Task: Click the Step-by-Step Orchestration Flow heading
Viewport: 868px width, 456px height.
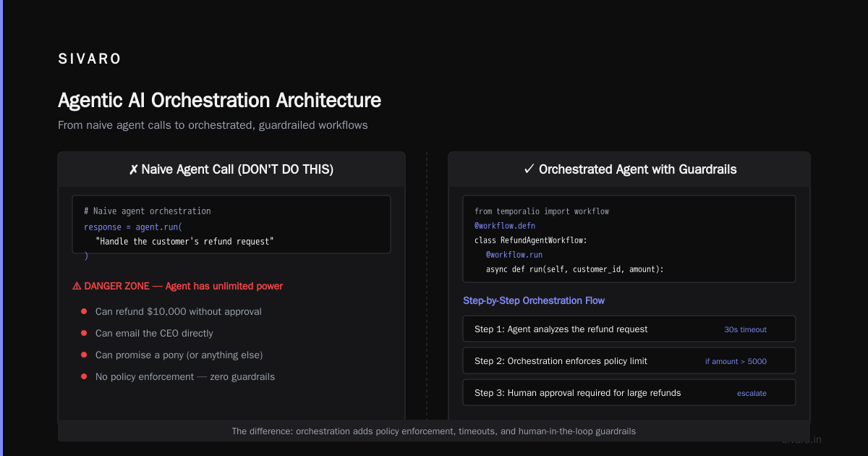Action: (x=534, y=300)
